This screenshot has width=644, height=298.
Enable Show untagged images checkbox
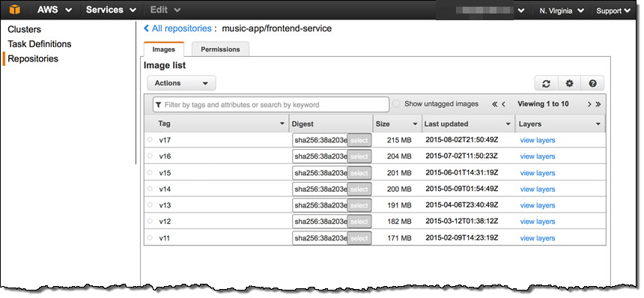(396, 104)
